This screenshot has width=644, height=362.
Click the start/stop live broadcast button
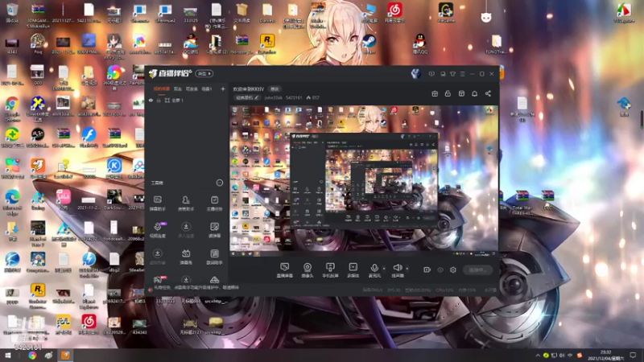tap(477, 269)
